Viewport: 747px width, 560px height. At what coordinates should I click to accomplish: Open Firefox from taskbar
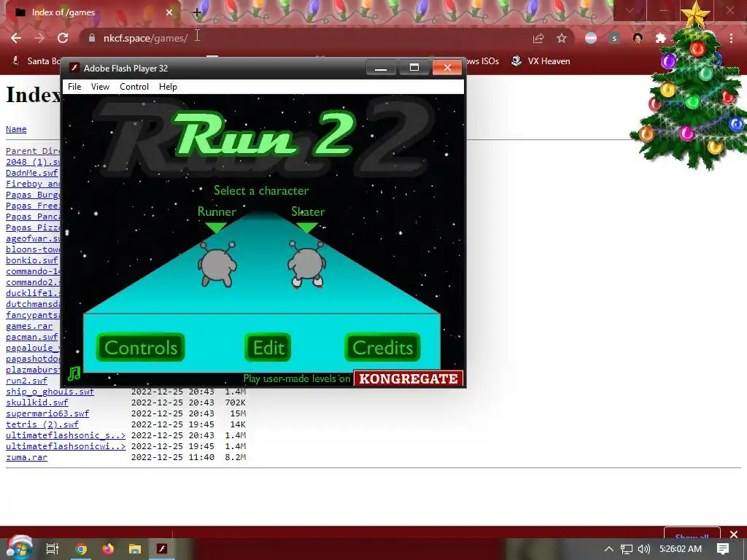pos(108,549)
